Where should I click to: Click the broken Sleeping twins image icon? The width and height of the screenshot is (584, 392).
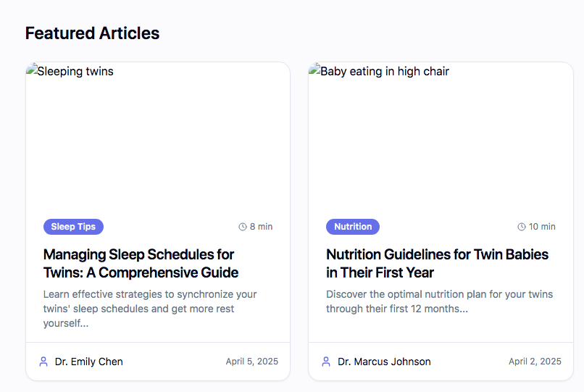[32, 69]
